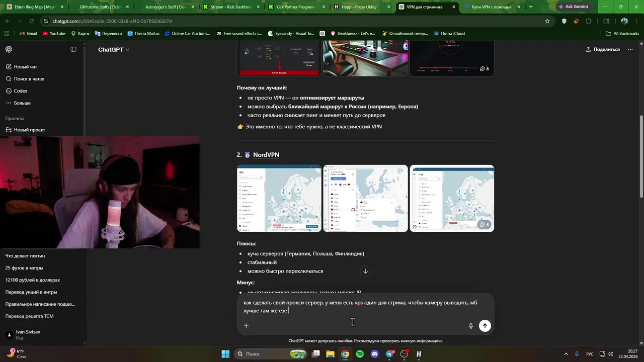Image resolution: width=644 pixels, height=362 pixels.
Task: Open a new browser tab with plus
Action: click(531, 7)
